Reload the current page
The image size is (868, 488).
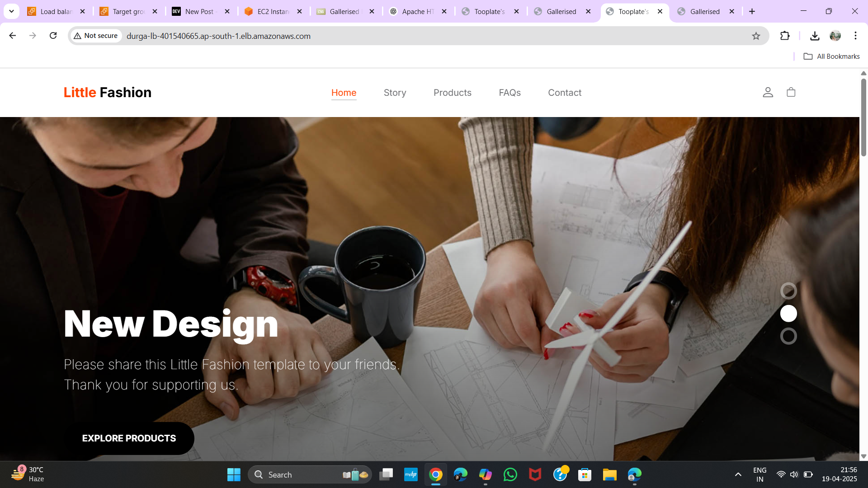53,36
